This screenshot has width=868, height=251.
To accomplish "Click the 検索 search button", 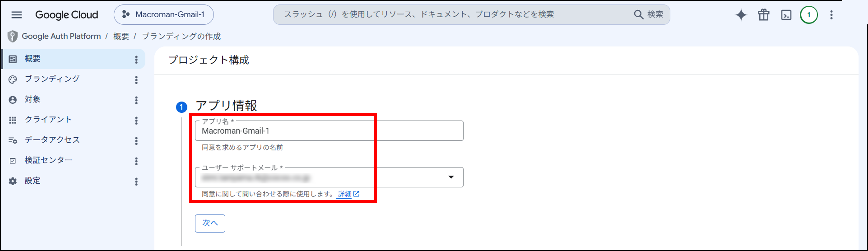I will [649, 15].
